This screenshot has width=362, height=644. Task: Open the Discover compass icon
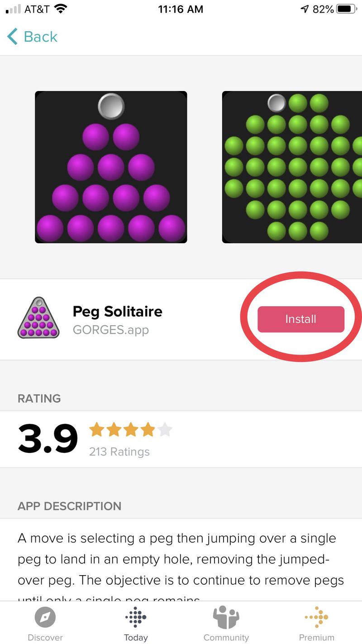click(x=45, y=617)
